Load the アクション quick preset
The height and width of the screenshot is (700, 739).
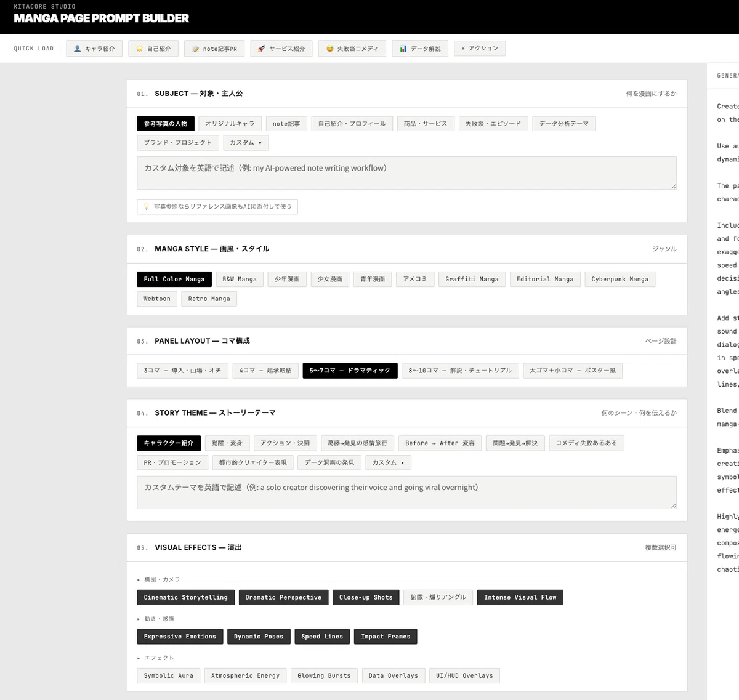480,49
